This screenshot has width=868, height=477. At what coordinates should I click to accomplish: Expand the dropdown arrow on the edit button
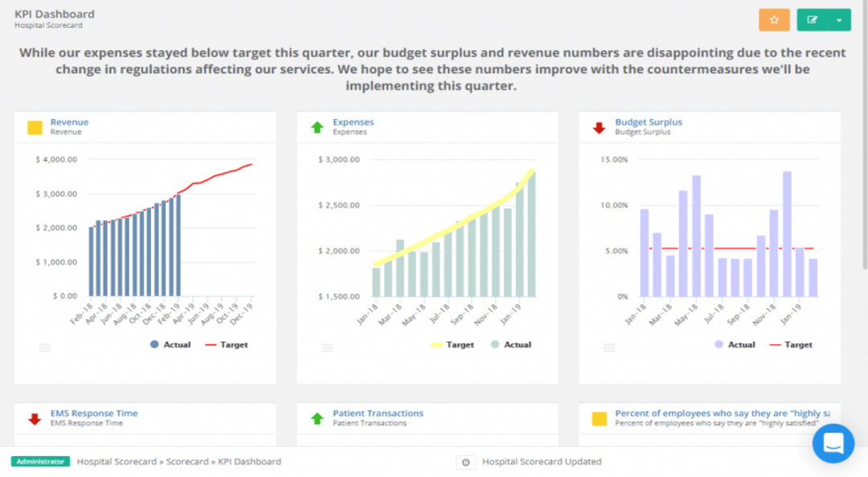point(839,19)
